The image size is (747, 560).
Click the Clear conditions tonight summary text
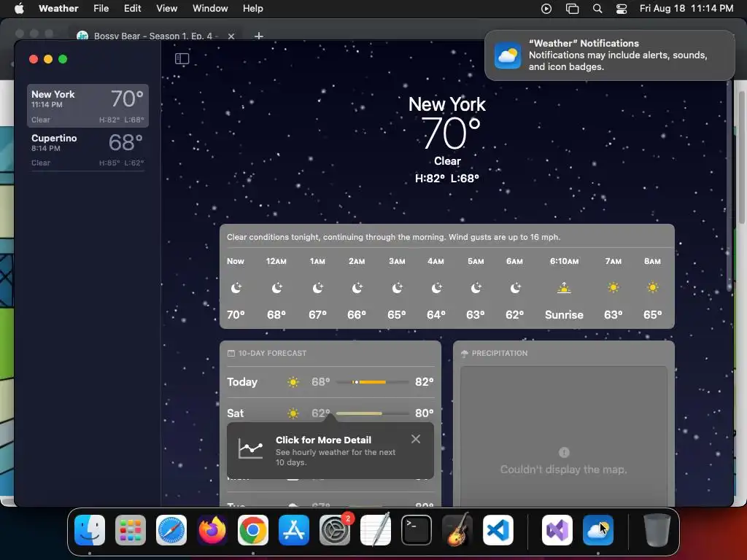click(x=393, y=237)
